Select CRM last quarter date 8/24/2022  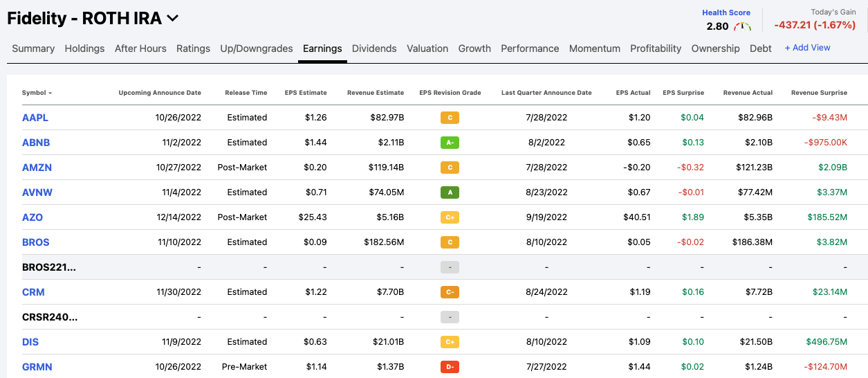point(546,292)
